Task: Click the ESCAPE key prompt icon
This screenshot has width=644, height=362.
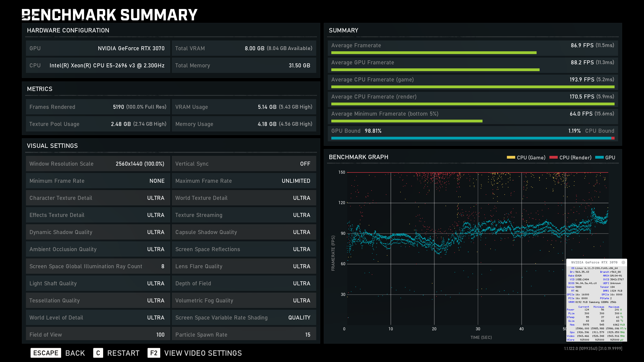Action: (x=46, y=353)
